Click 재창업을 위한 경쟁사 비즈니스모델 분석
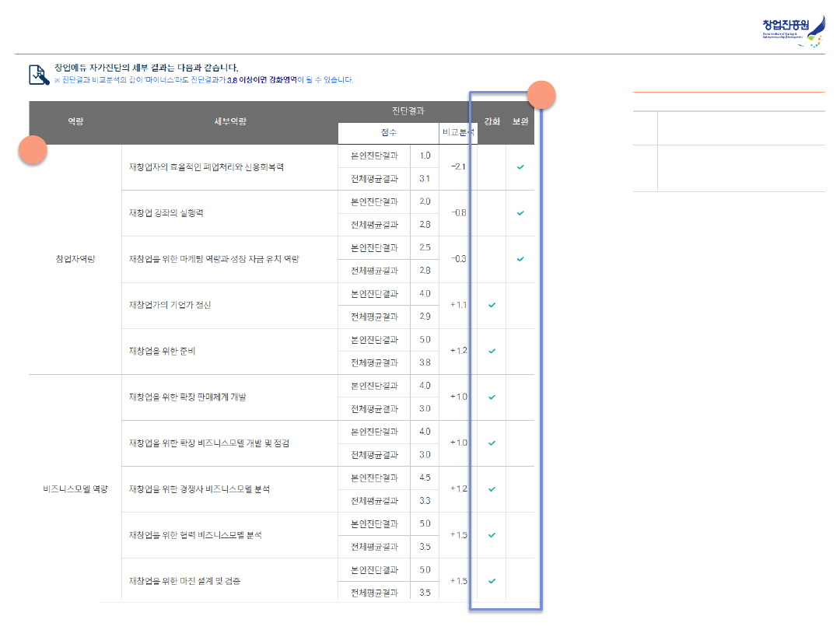This screenshot has height=630, width=840. [199, 489]
